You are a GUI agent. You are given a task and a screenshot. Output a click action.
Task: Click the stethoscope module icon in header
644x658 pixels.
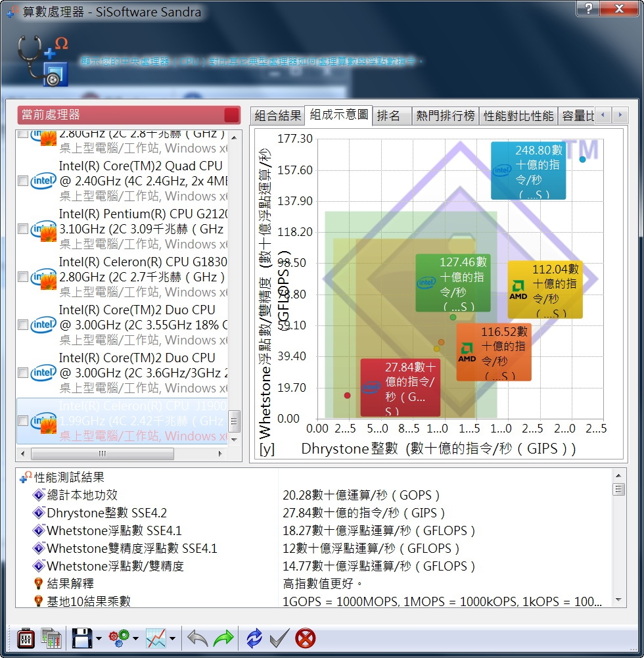coord(43,61)
